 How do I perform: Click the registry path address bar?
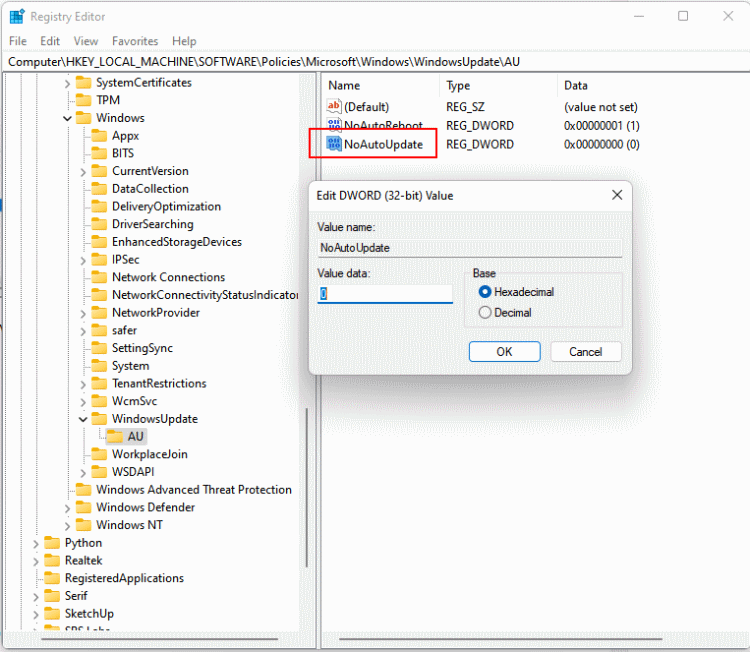coord(376,62)
